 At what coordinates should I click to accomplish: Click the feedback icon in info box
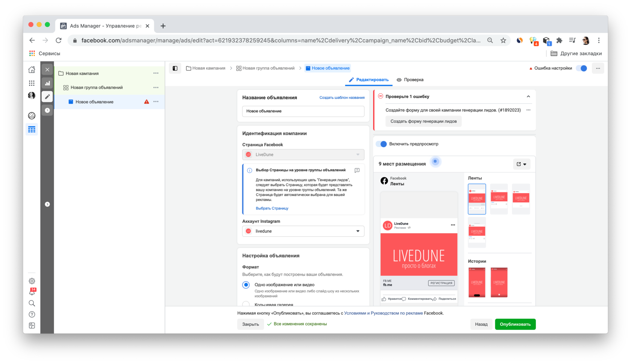[357, 170]
